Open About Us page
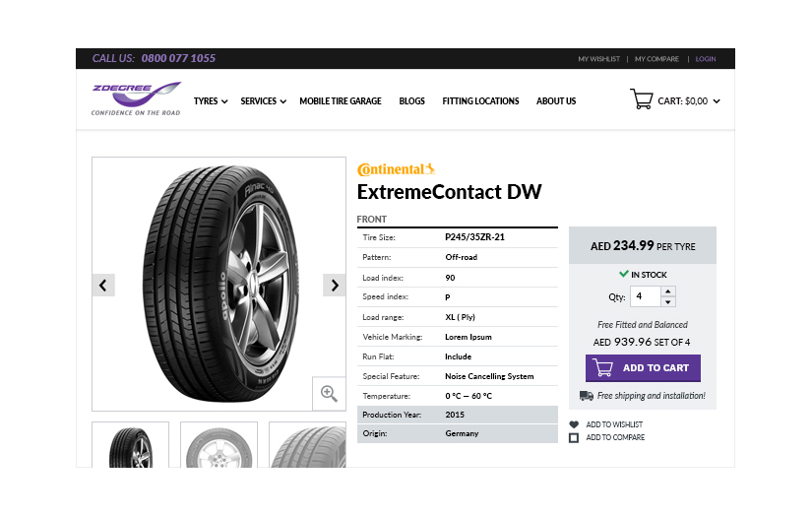Screen dimensions: 812x517 tap(556, 101)
